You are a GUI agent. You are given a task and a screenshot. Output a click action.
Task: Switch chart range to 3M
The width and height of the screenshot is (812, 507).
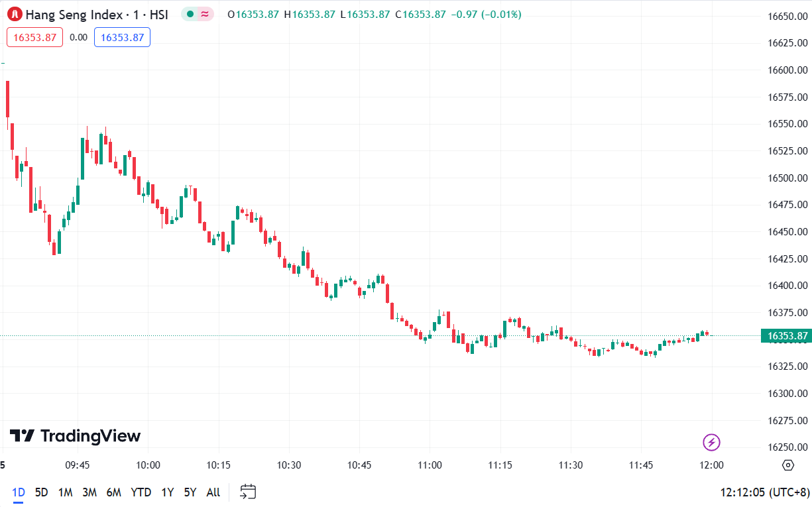89,492
